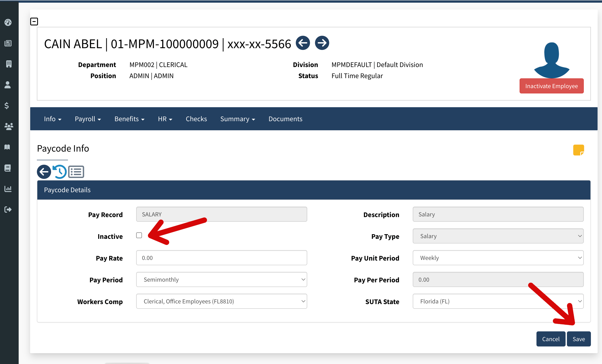Click the Pay Per Period field

tap(498, 279)
